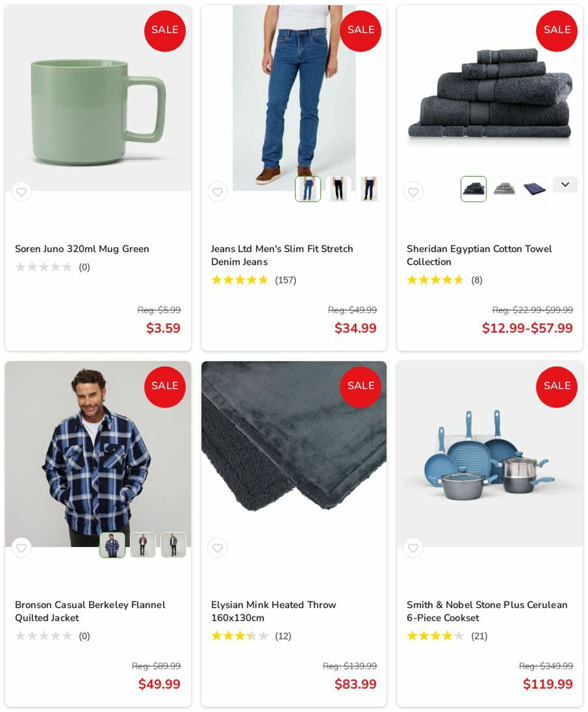This screenshot has height=712, width=588.
Task: Open Soren Juno 320ml Mug Green
Action: pos(82,249)
